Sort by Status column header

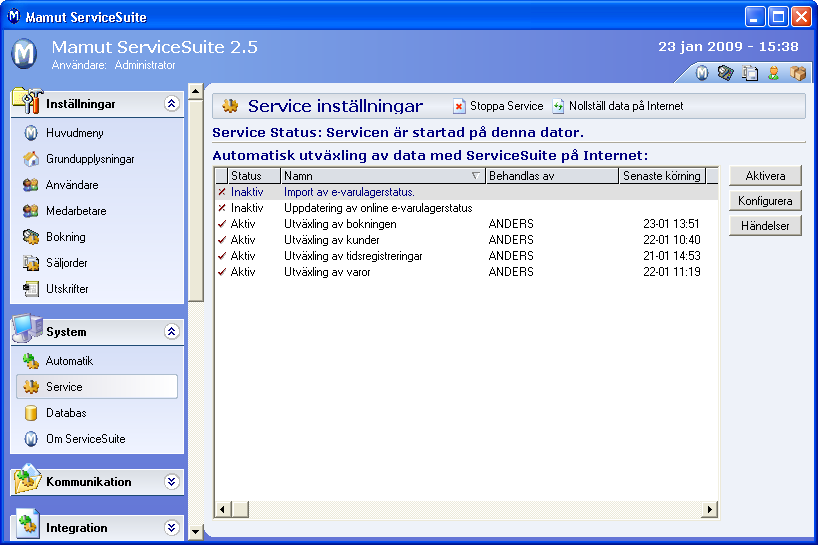pyautogui.click(x=254, y=176)
